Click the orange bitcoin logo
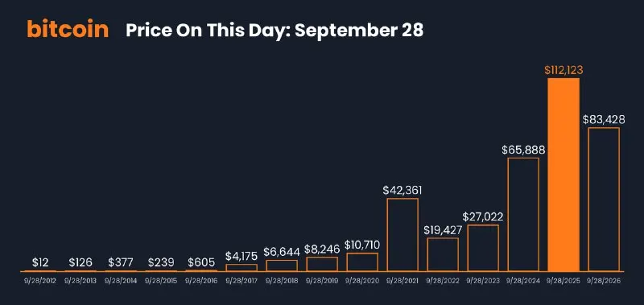The image size is (644, 305). tap(68, 30)
